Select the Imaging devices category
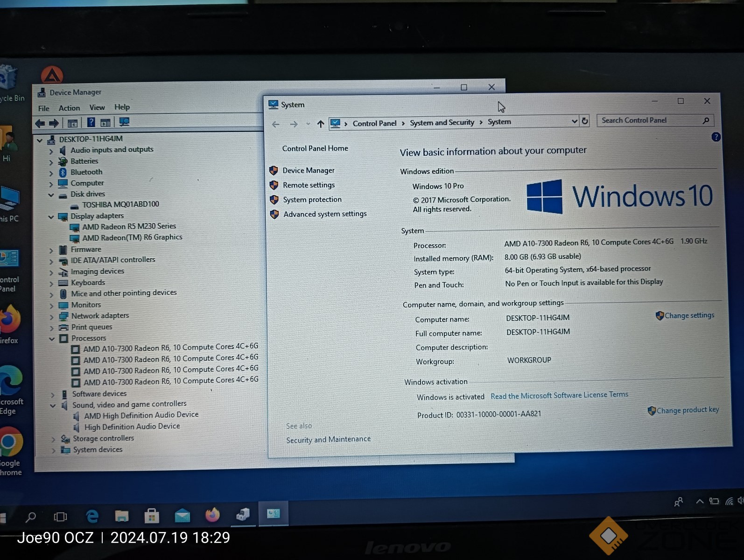This screenshot has height=560, width=744. [98, 272]
